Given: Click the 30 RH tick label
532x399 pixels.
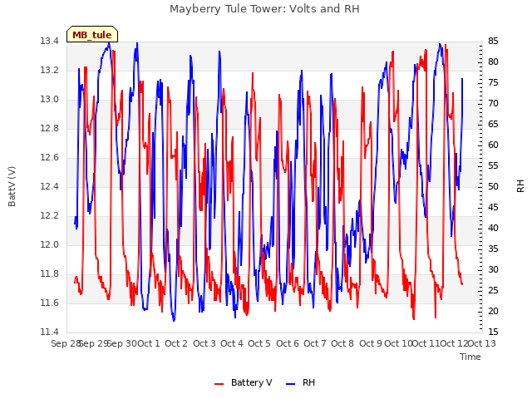Looking at the screenshot, I should [x=493, y=269].
